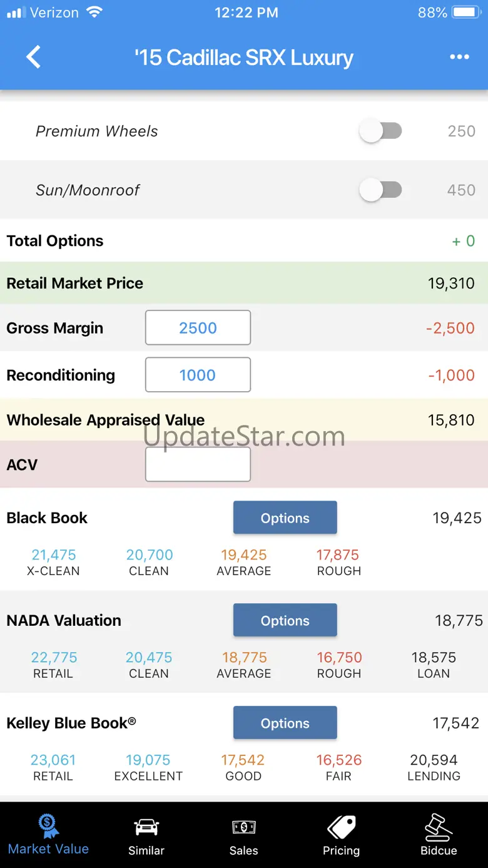This screenshot has width=488, height=868.
Task: Select the Market Value ribbon icon
Action: click(x=48, y=825)
